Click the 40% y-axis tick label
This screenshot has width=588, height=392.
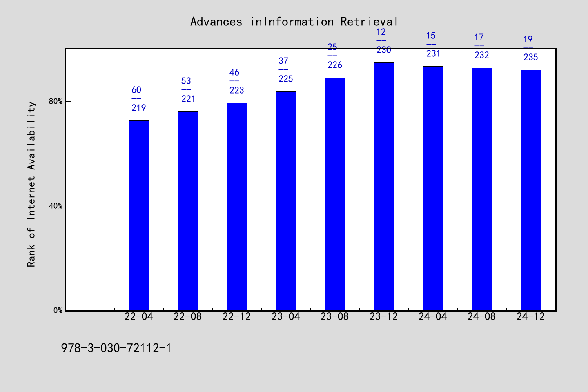pos(56,206)
